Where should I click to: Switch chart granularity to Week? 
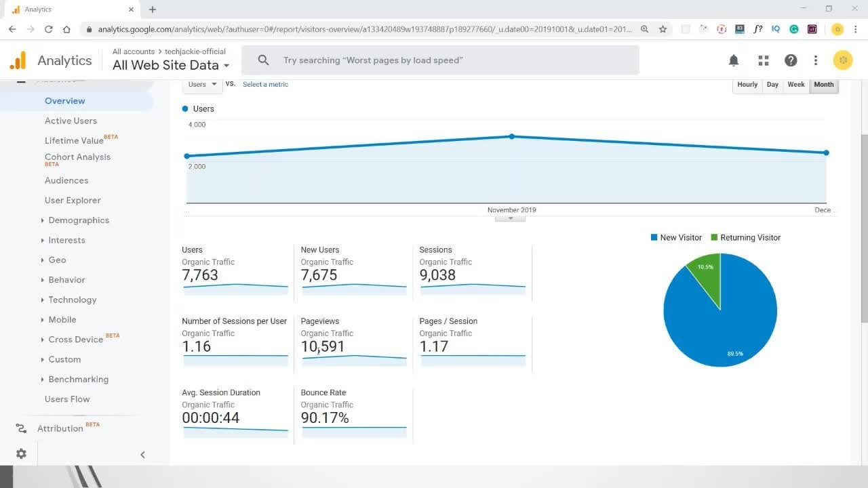tap(796, 85)
